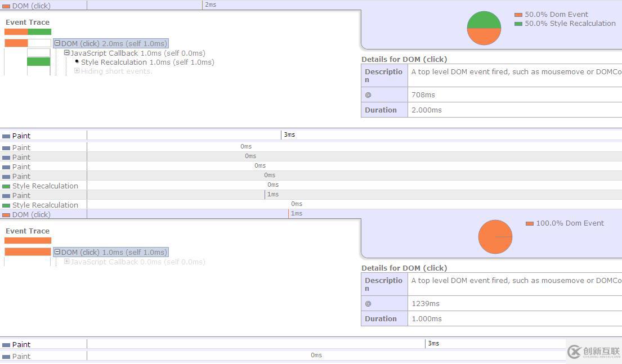The image size is (622, 364).
Task: Collapse the DOM (click) 2.0ms trace node
Action: tap(57, 43)
